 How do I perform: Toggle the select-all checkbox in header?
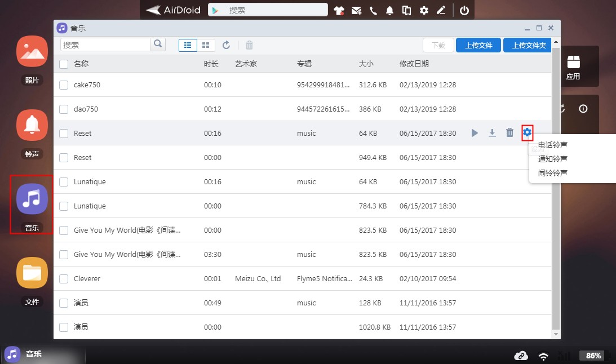tap(64, 64)
